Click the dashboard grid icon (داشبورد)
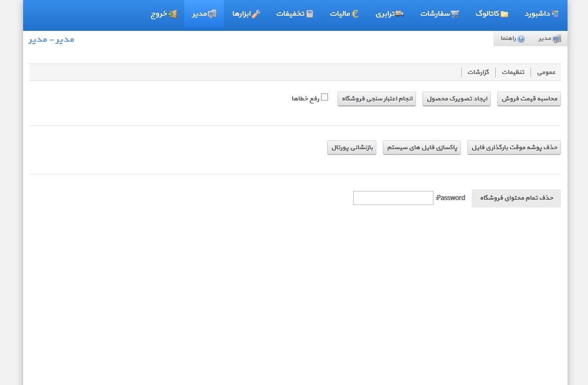Image resolution: width=588 pixels, height=385 pixels. pyautogui.click(x=555, y=14)
